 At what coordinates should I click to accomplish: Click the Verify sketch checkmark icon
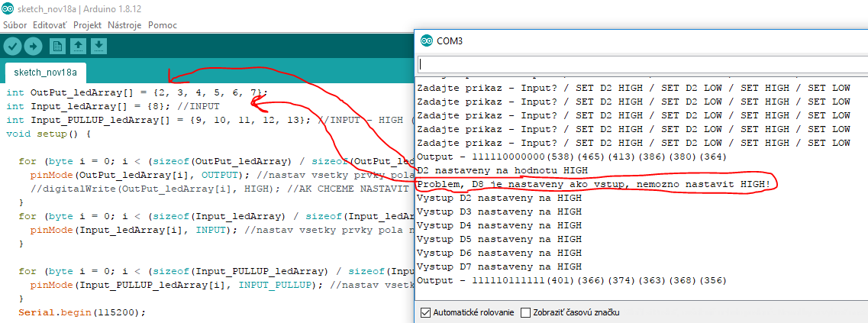(x=11, y=46)
